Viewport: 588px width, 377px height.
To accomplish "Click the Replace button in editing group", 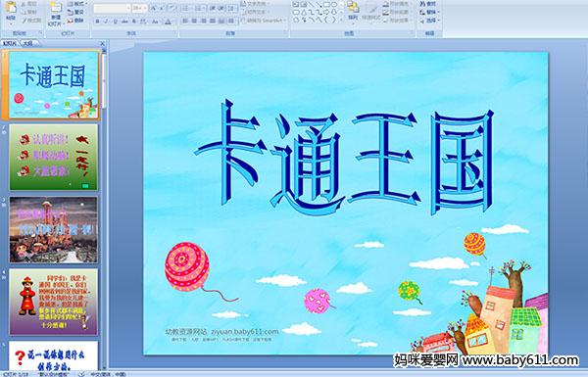I will pyautogui.click(x=428, y=12).
